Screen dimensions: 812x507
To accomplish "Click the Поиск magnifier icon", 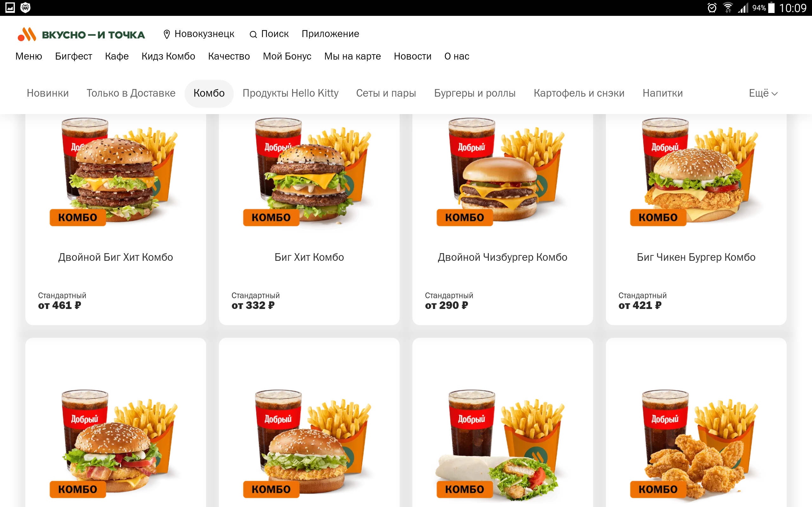I will click(x=253, y=35).
